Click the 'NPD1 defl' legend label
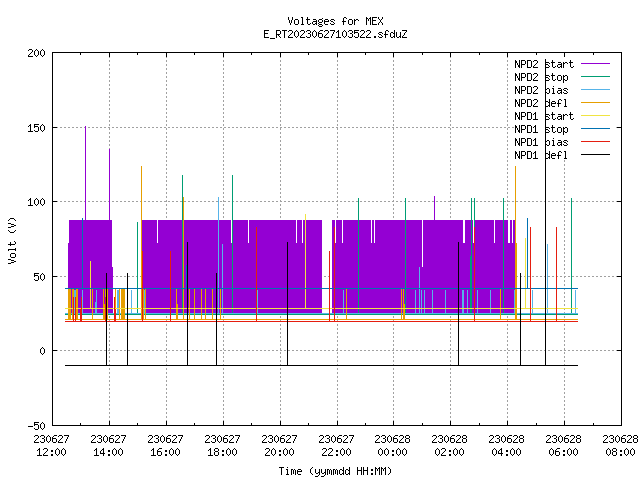Screen dimensions: 640x480 tap(541, 156)
